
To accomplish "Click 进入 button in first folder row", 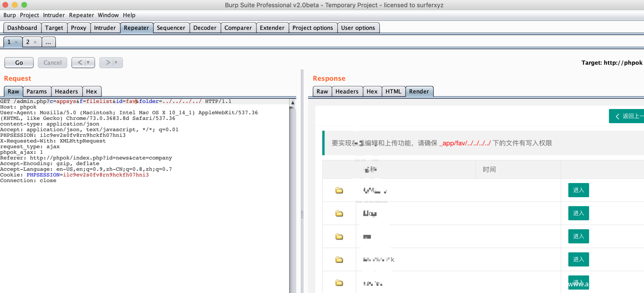I will click(578, 190).
